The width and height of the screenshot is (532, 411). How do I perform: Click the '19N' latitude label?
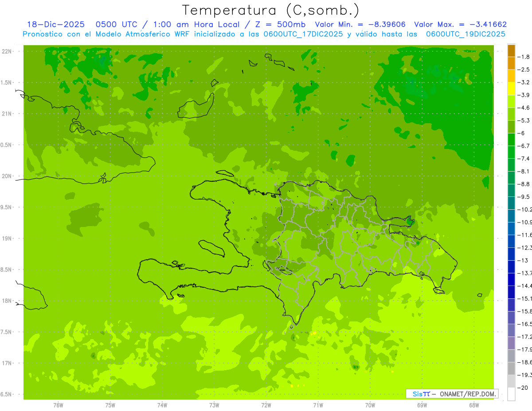coord(6,238)
